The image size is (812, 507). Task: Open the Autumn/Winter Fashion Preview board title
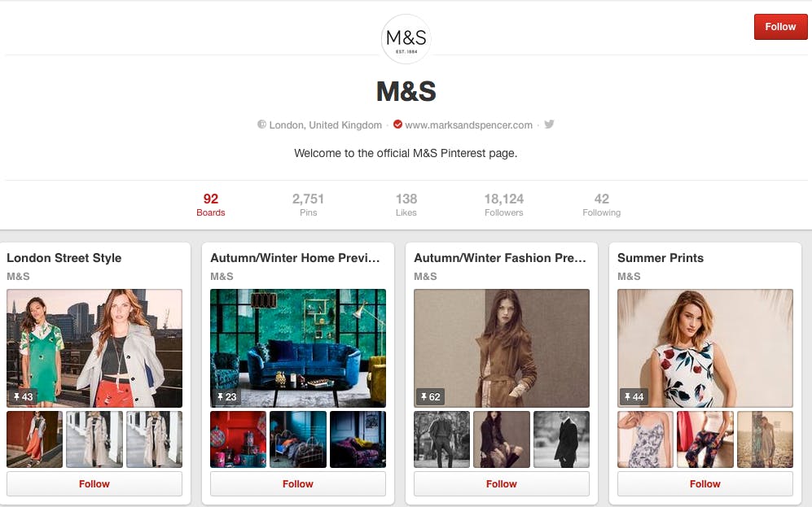[x=500, y=258]
